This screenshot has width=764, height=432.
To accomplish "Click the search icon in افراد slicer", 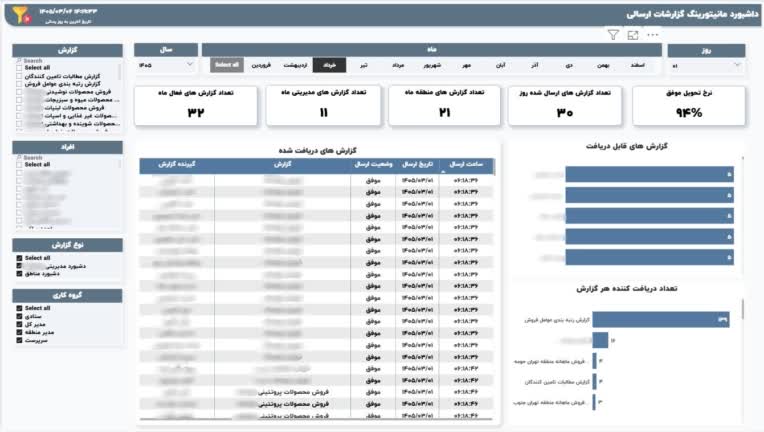I will pyautogui.click(x=19, y=158).
